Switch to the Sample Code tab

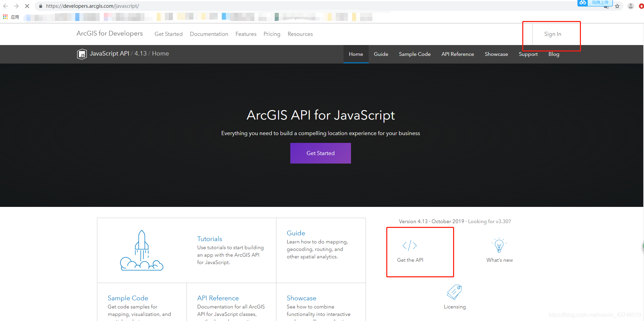pos(414,54)
